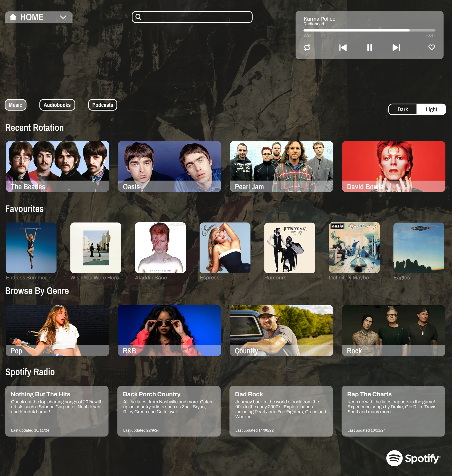
Task: Seek on the song progress bar
Action: coord(369,30)
